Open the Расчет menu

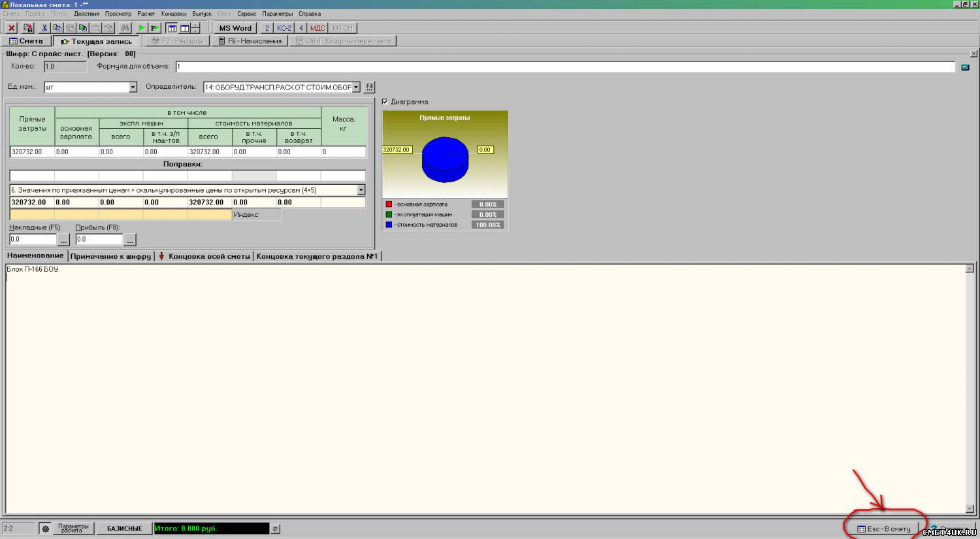[146, 14]
